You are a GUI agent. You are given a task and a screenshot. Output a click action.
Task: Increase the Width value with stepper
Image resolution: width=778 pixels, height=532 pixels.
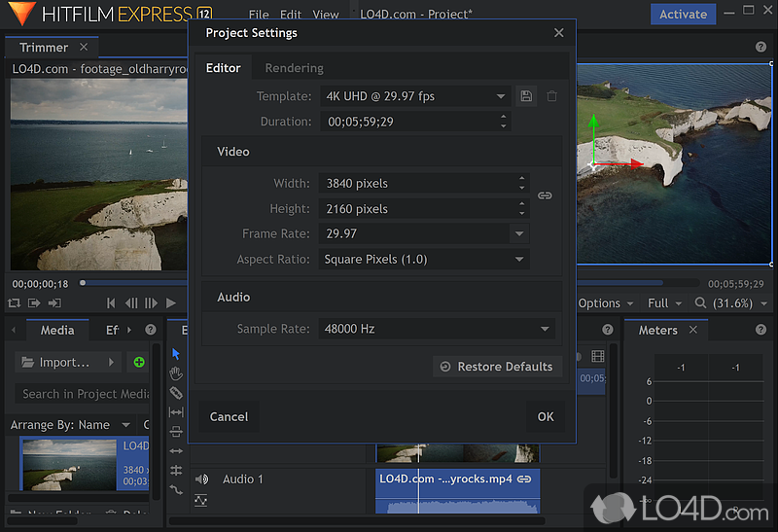coord(521,178)
